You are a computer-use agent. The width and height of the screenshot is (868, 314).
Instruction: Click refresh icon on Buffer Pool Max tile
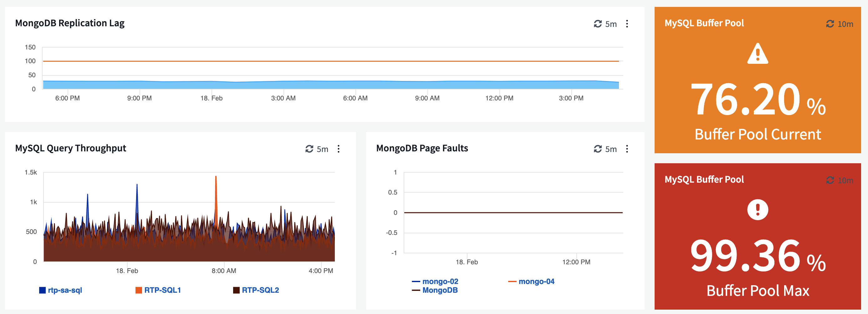click(830, 180)
